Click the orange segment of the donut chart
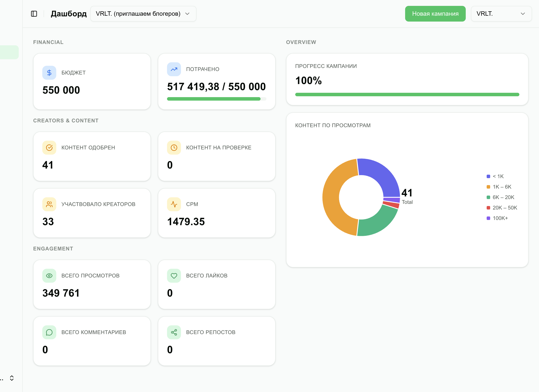Screen dimensions: 539x392 (331, 197)
